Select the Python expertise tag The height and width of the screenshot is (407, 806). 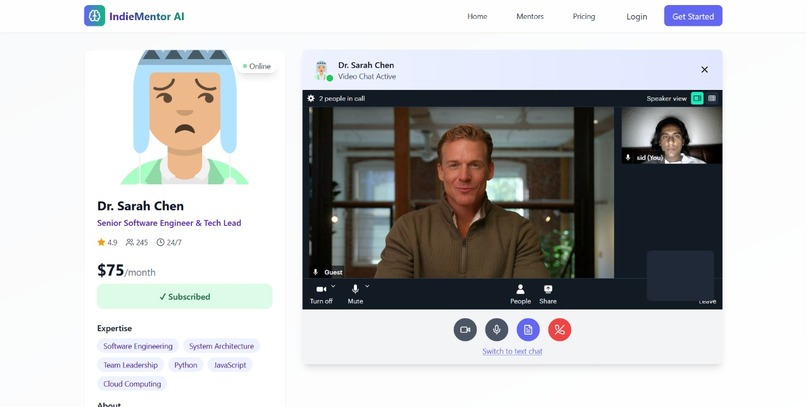tap(186, 365)
